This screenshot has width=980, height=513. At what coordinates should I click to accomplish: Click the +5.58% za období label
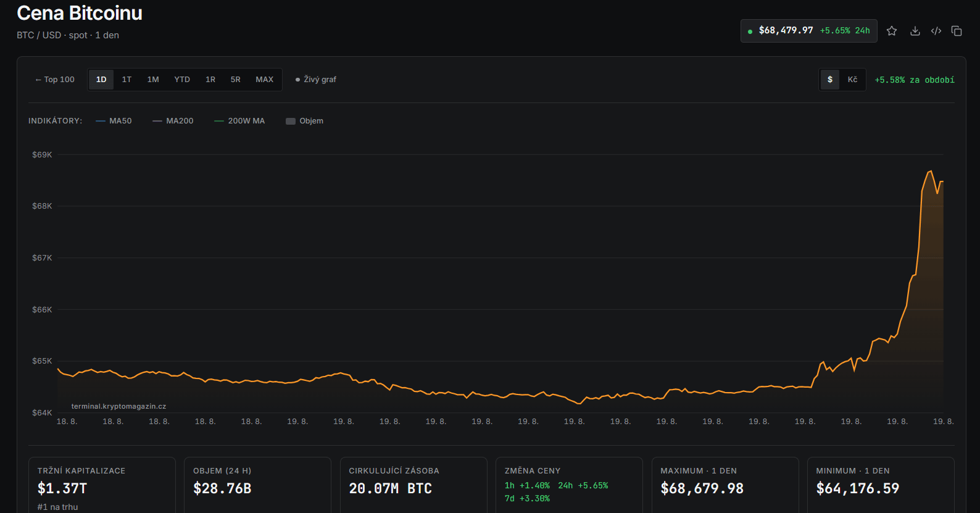915,80
